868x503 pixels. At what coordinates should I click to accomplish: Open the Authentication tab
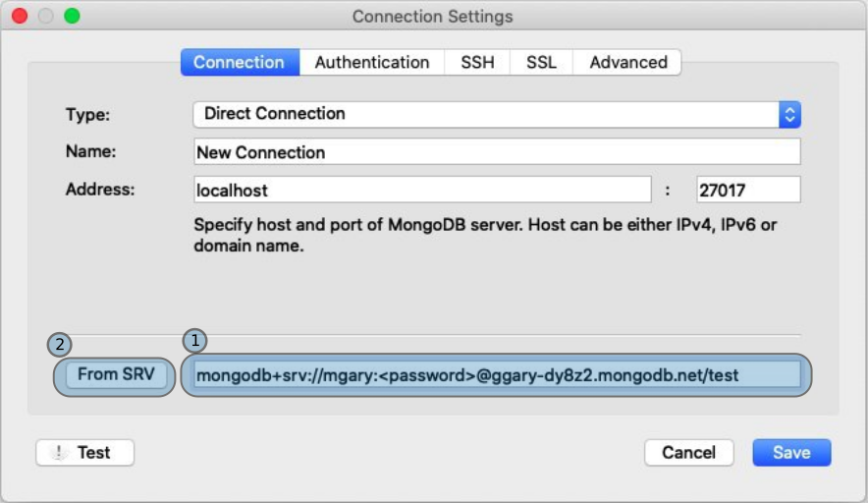(x=372, y=62)
